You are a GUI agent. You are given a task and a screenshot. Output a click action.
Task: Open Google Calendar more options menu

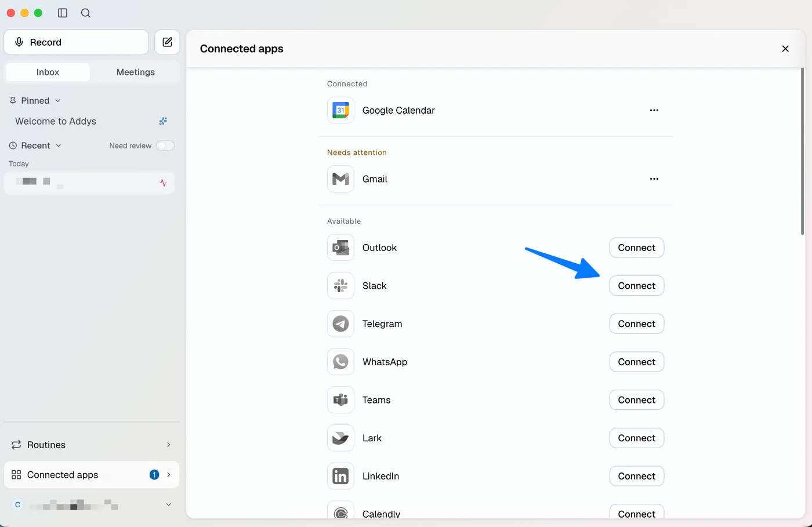click(654, 110)
